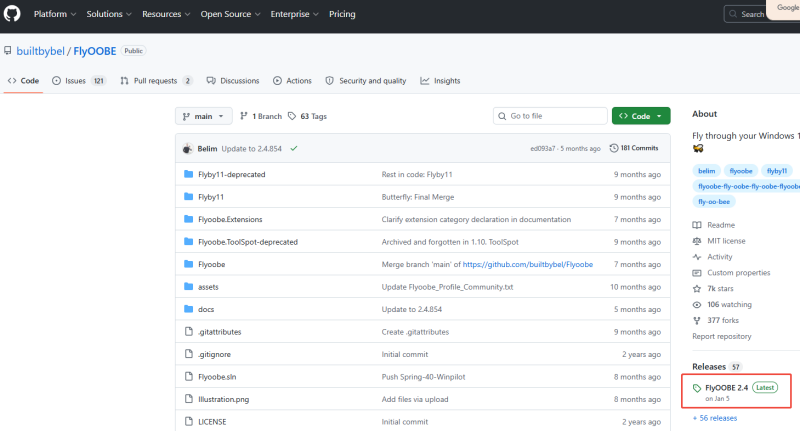Check the green commit status checkmark
The width and height of the screenshot is (800, 431).
click(294, 148)
